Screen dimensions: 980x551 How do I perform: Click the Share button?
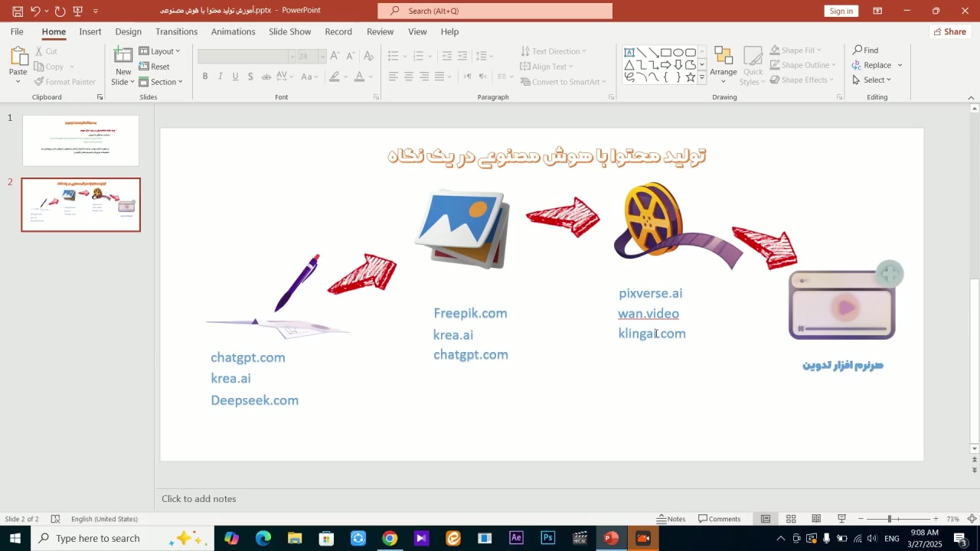coord(949,31)
